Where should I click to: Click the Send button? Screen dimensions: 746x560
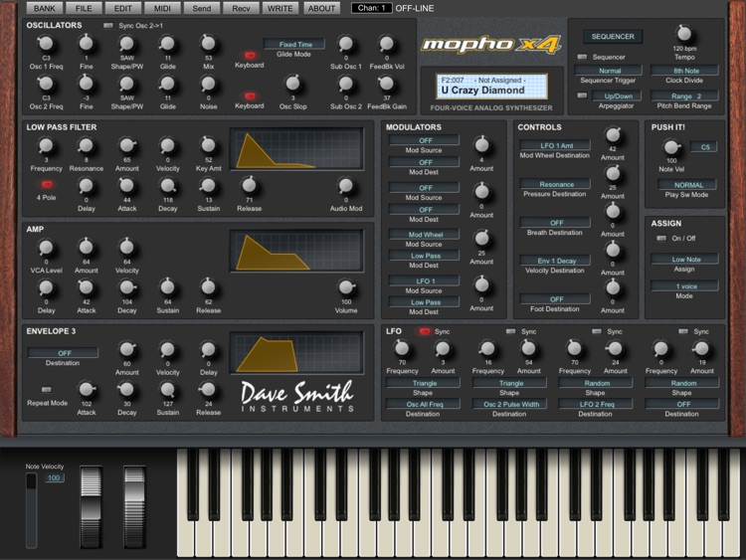tap(202, 8)
